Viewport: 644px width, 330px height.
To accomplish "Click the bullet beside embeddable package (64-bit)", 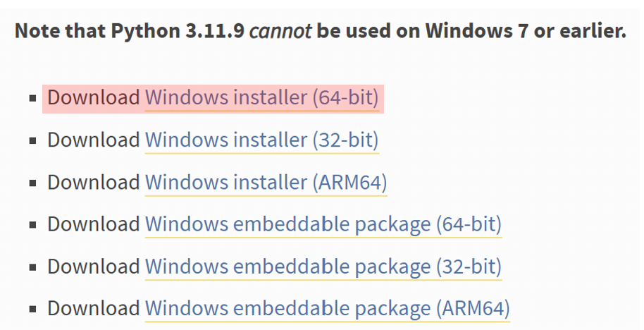I will 33,226.
